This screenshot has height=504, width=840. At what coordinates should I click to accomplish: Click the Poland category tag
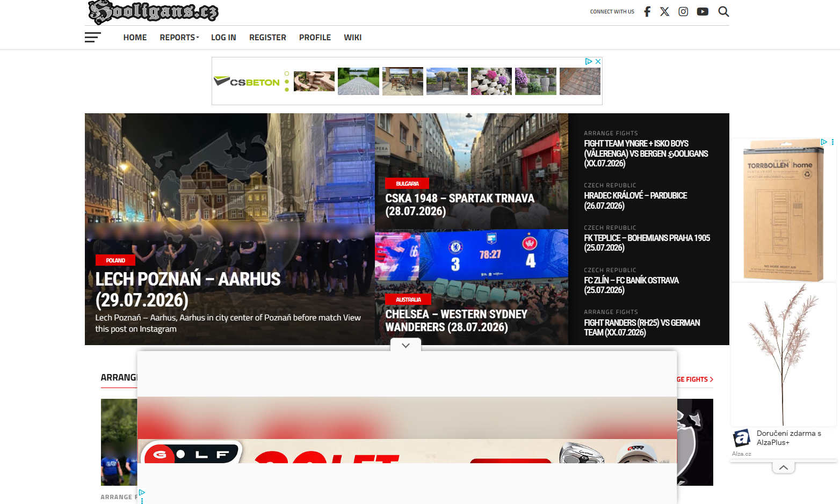115,260
